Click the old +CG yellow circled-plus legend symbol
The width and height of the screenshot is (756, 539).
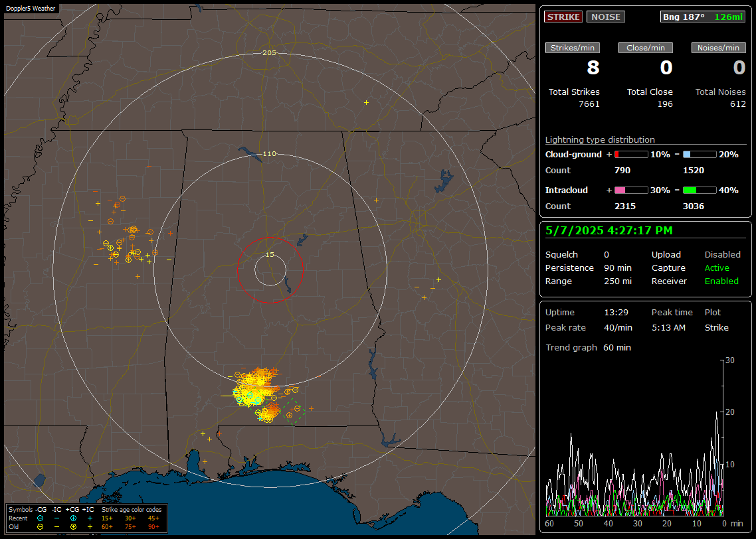[73, 527]
